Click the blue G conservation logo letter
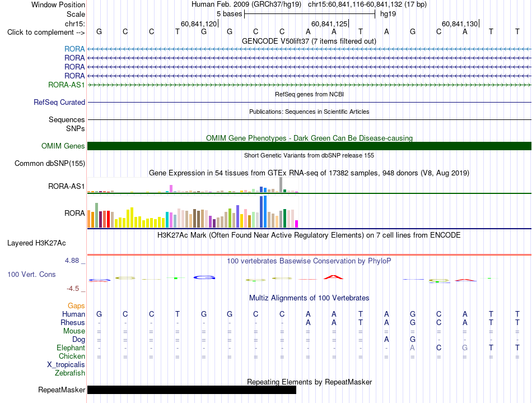Image resolution: width=532 pixels, height=403 pixels. click(x=204, y=277)
